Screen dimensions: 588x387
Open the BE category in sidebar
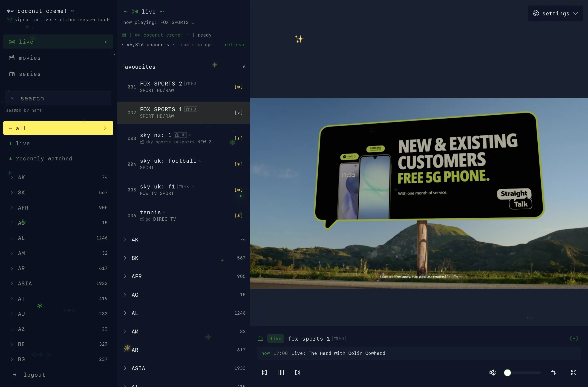tap(58, 344)
